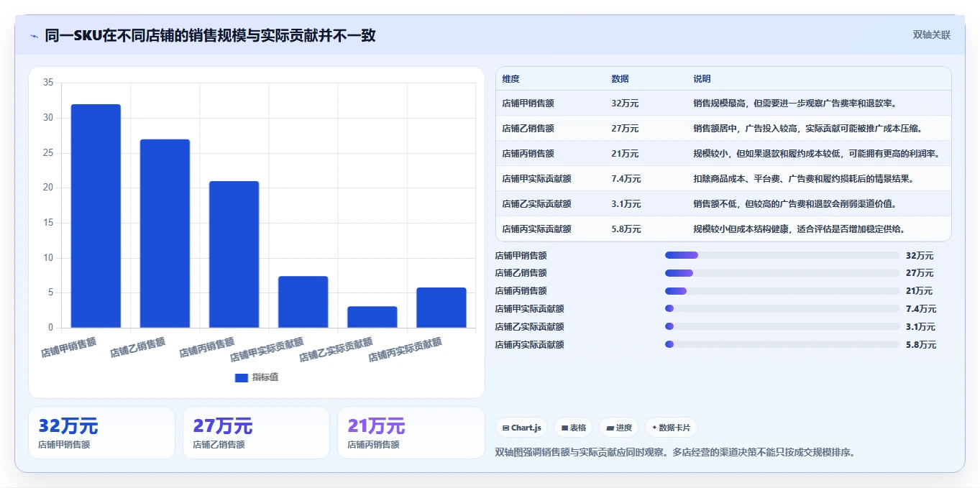This screenshot has height=488, width=980.
Task: Select the 店铺甲销售额 table row label
Action: point(528,103)
